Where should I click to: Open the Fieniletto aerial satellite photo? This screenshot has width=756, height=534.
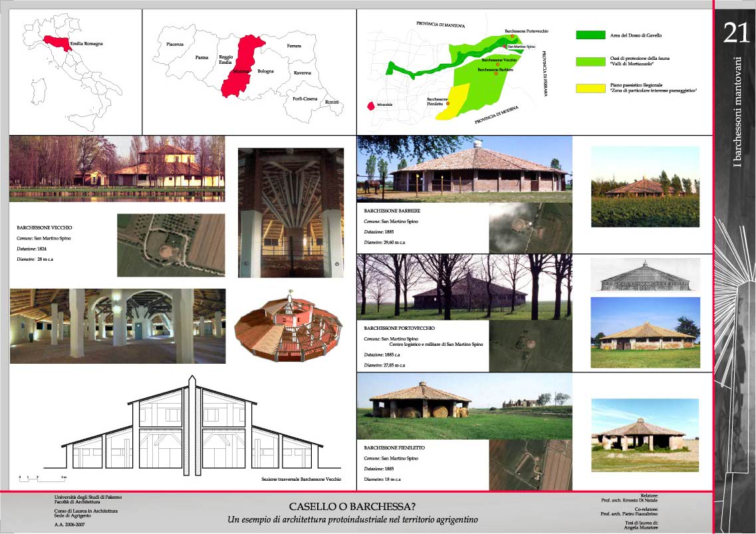pos(531,465)
